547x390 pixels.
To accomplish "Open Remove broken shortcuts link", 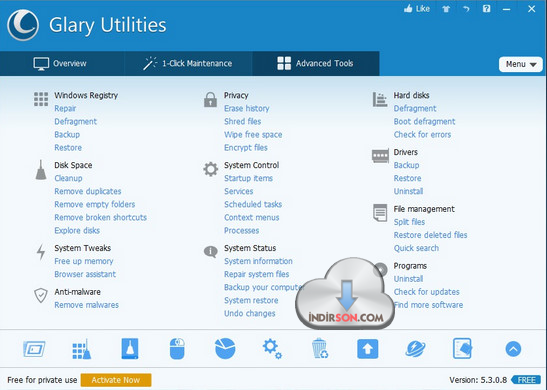I will [x=100, y=217].
